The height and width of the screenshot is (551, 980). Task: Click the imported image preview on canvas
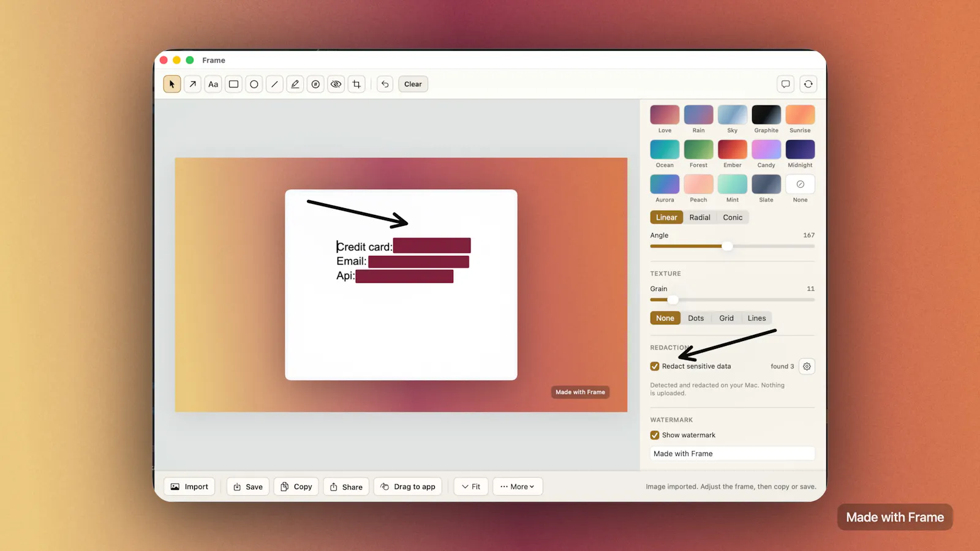401,285
